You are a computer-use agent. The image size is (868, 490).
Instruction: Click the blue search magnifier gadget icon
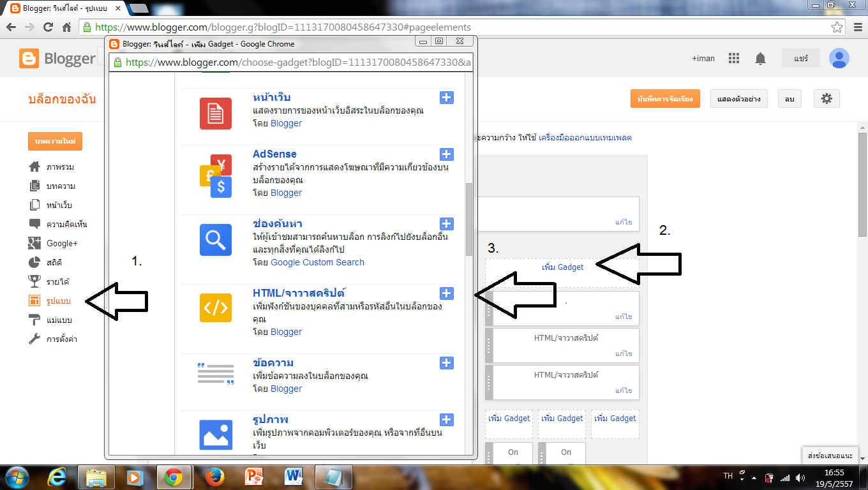tap(216, 240)
